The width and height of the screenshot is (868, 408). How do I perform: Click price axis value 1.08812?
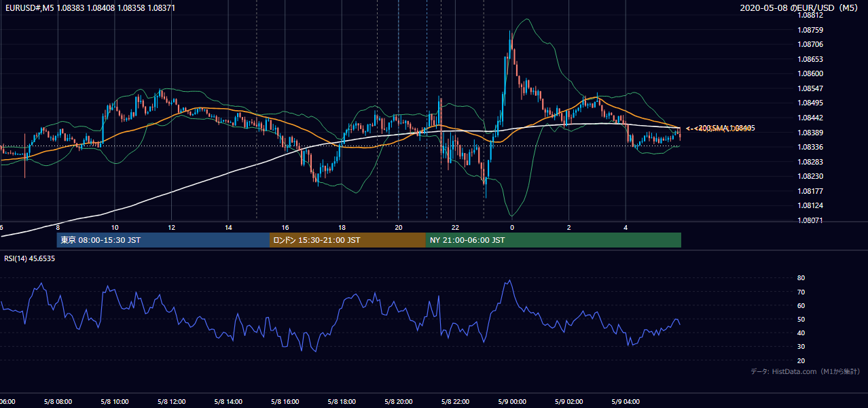(810, 16)
